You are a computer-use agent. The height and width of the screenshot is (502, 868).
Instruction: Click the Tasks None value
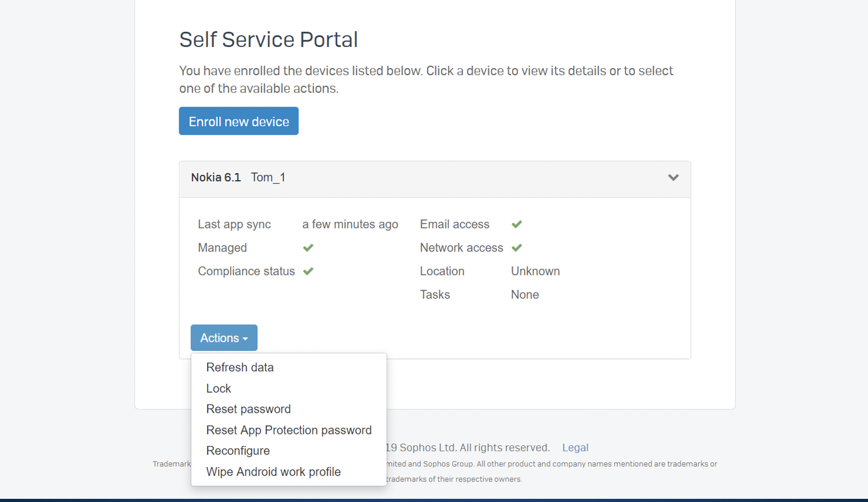(524, 295)
